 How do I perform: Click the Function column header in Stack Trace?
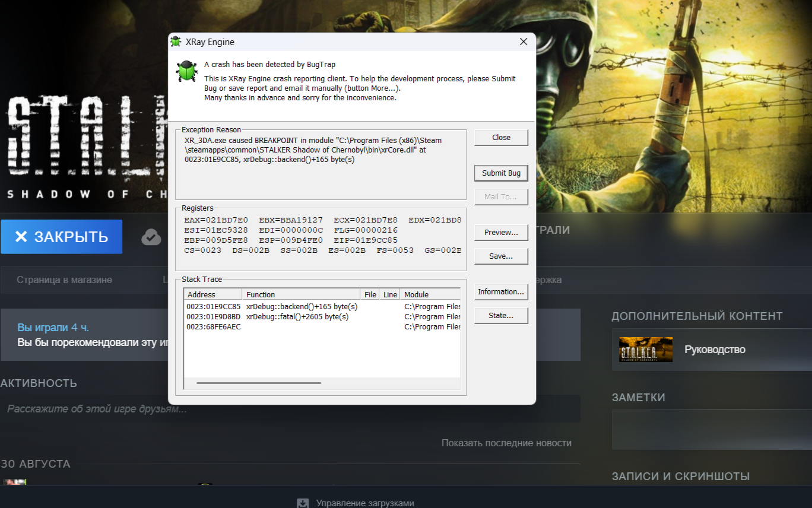(x=302, y=294)
